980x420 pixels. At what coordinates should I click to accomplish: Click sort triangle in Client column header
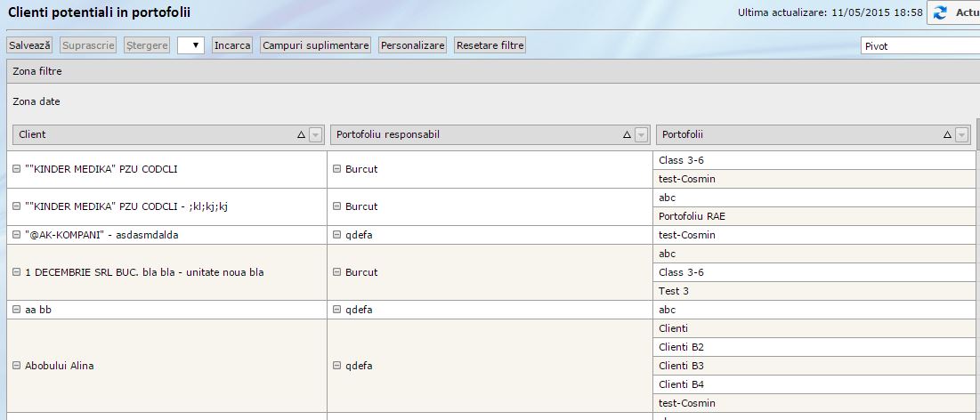pos(302,134)
